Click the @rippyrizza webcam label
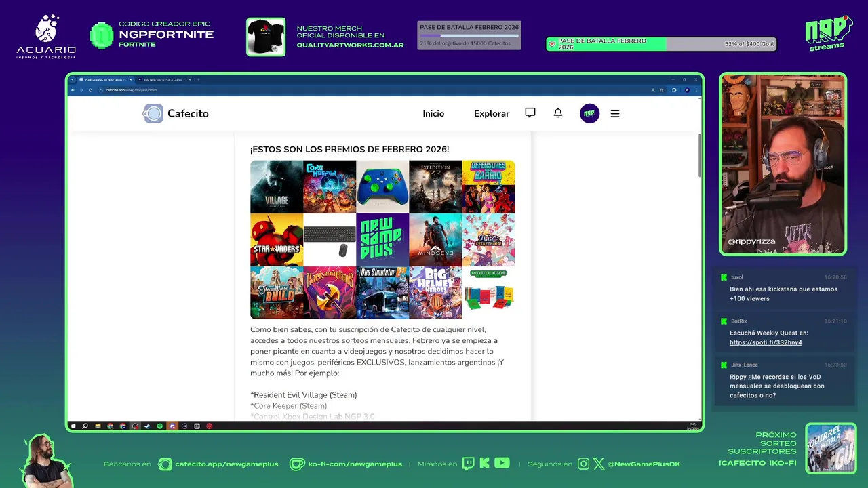This screenshot has width=868, height=488. [x=751, y=241]
